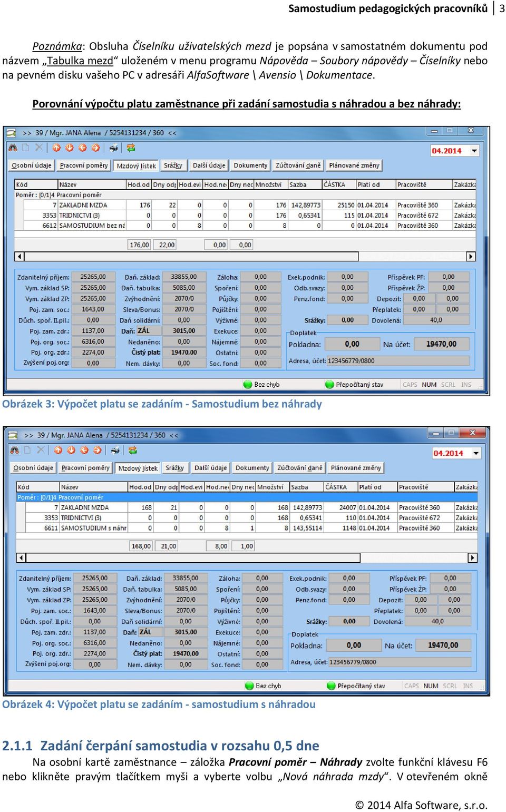This screenshot has width=506, height=812.
Task: Click the orange left-arrow icon in the Obrázek 4 window
Action: tap(84, 450)
